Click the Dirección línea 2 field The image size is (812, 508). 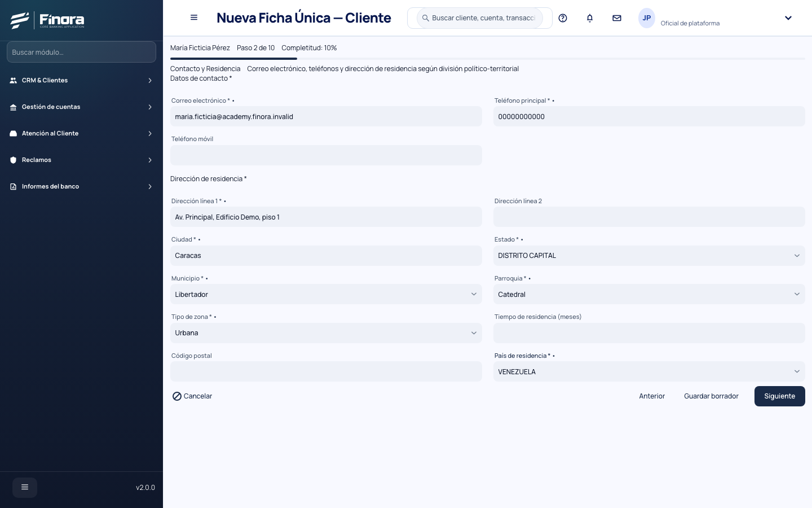tap(649, 217)
